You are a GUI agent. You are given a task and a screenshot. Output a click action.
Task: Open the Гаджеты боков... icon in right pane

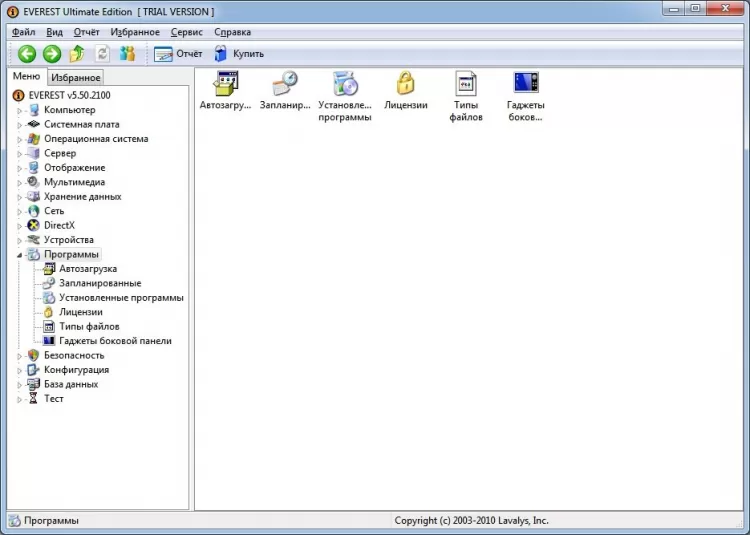pyautogui.click(x=526, y=97)
